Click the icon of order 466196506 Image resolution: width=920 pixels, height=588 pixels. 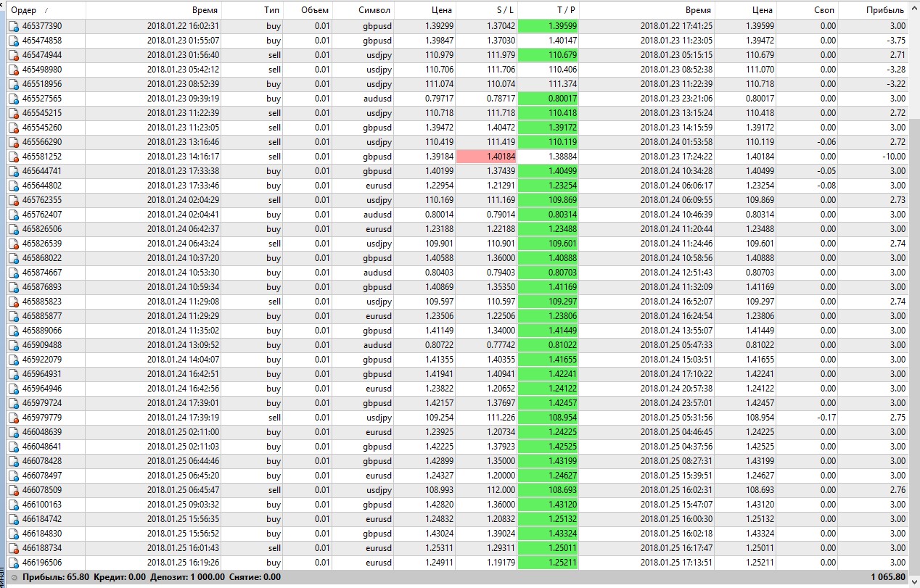pyautogui.click(x=14, y=563)
